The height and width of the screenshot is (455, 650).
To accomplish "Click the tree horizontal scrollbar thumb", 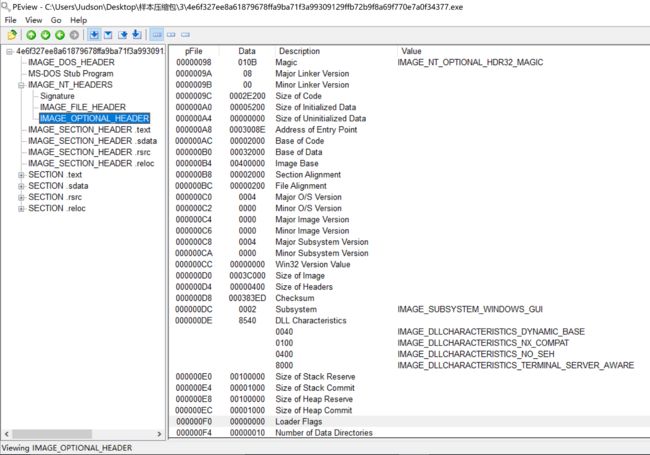I will [52, 434].
